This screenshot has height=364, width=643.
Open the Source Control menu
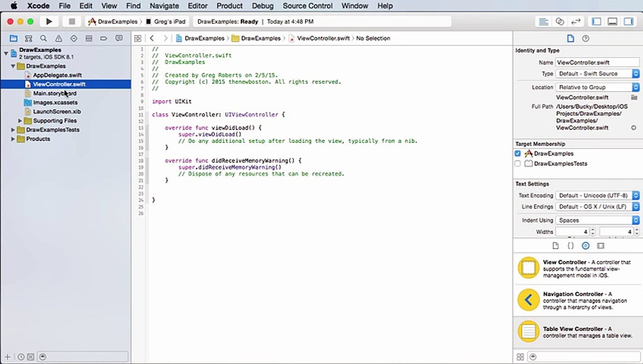click(307, 6)
